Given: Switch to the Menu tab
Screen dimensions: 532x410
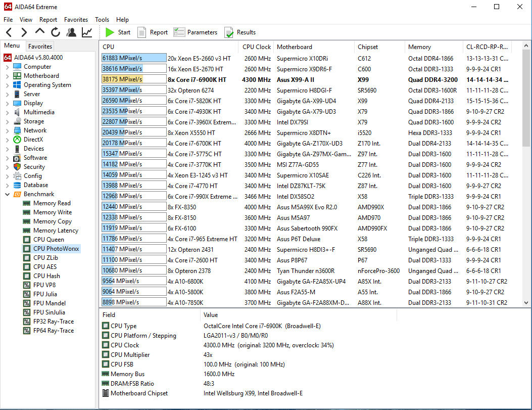Looking at the screenshot, I should [12, 45].
